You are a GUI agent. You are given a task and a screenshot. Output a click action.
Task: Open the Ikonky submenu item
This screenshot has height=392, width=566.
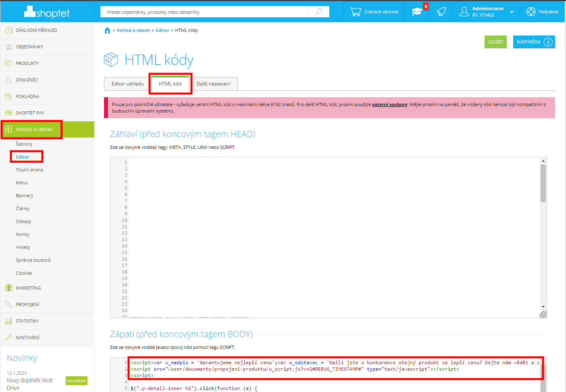[x=23, y=234]
